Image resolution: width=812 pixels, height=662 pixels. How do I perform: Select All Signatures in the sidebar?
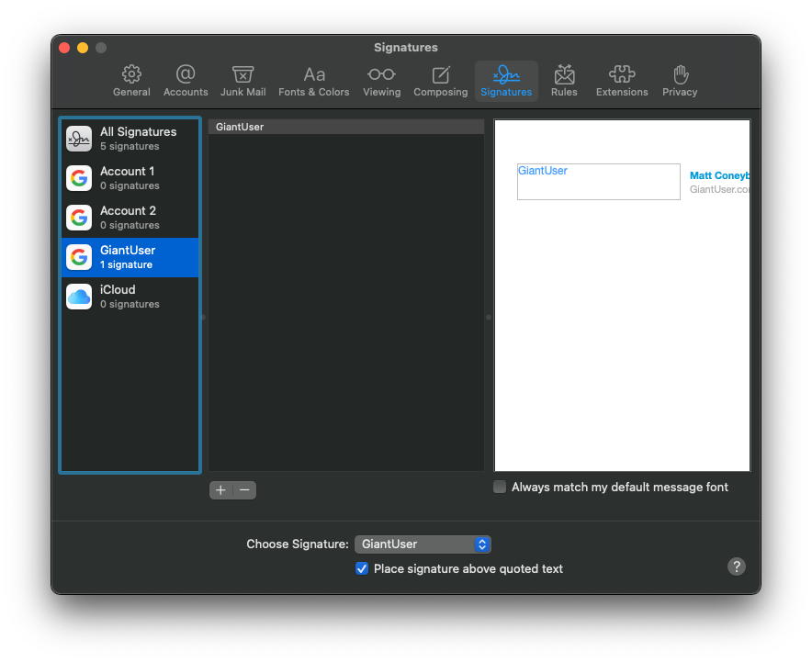click(130, 139)
